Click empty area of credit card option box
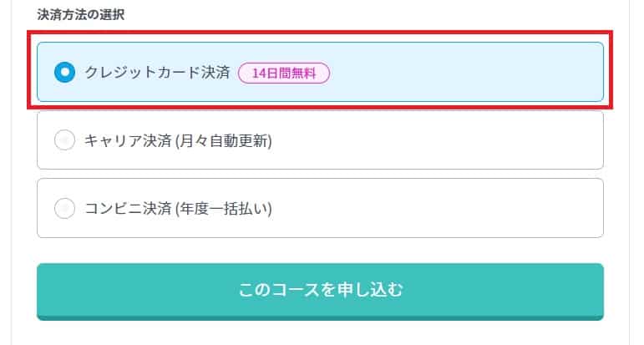The height and width of the screenshot is (345, 644). click(468, 73)
